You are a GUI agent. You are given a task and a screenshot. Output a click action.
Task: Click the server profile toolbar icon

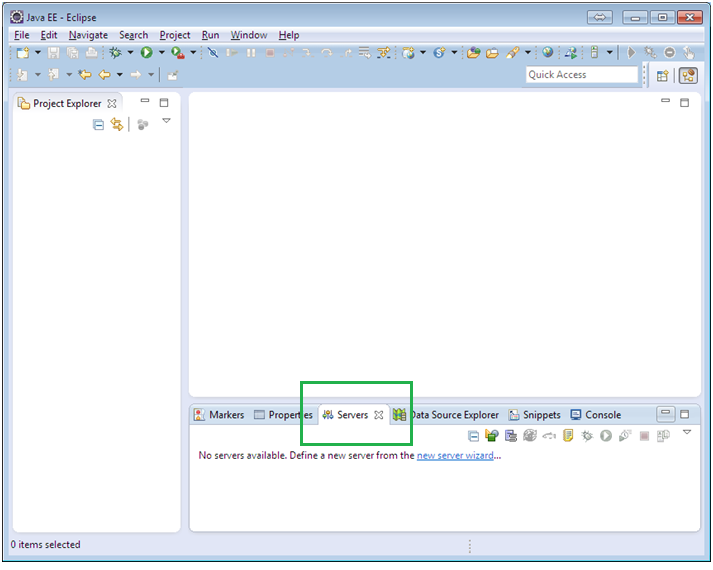click(594, 53)
